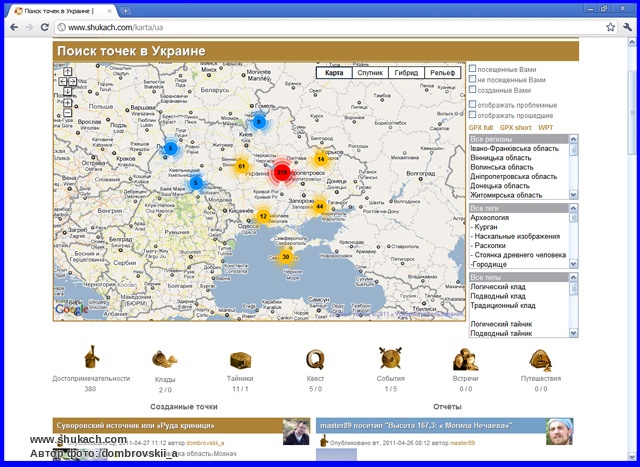Select 'Наскальные изображения' tag
The height and width of the screenshot is (467, 640).
[x=519, y=236]
